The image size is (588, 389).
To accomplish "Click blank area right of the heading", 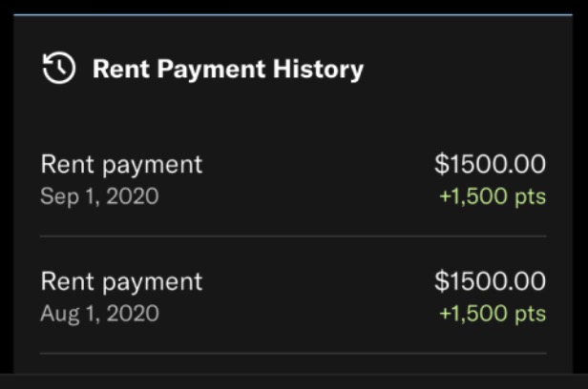I will [x=458, y=69].
